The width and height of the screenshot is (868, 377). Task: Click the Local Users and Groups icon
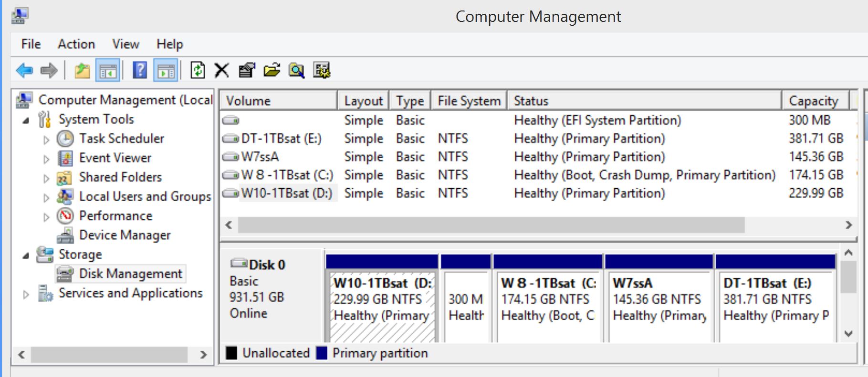65,196
